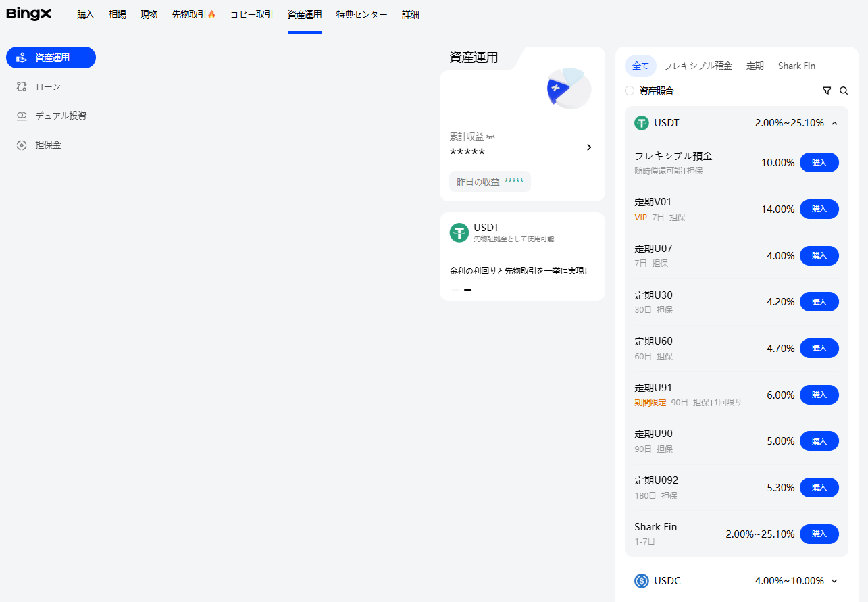Collapse the USDT product list
This screenshot has width=868, height=602.
point(835,123)
